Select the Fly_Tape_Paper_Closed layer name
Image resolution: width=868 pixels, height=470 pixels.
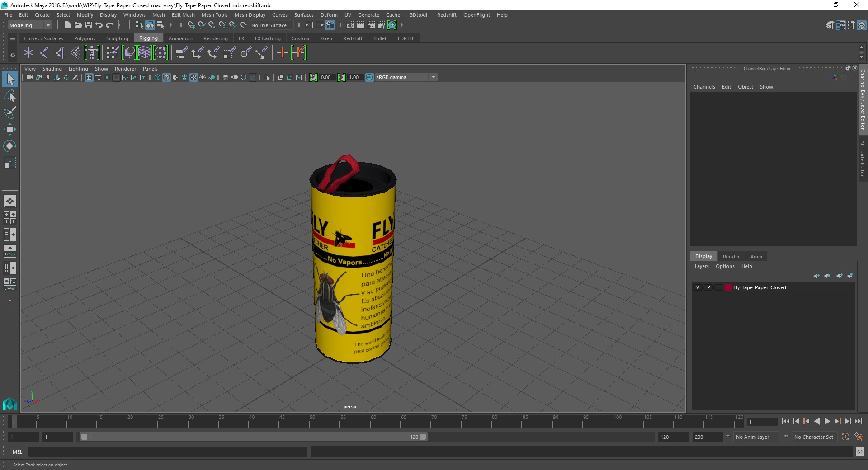click(x=759, y=287)
